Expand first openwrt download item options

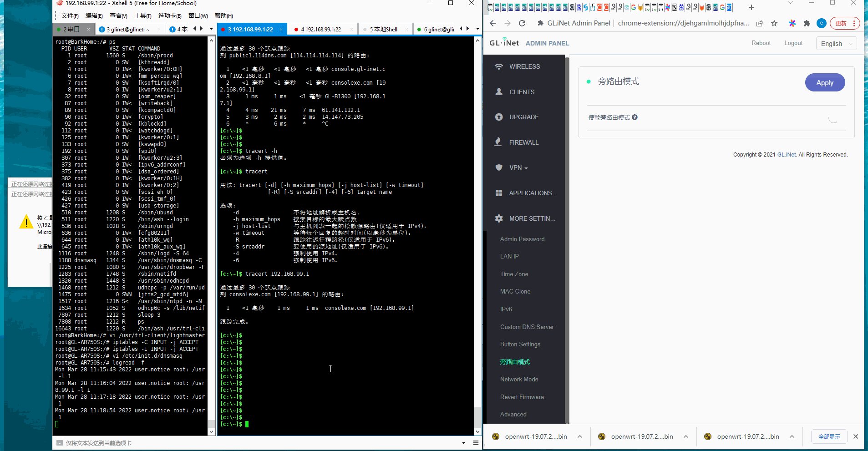pyautogui.click(x=580, y=436)
